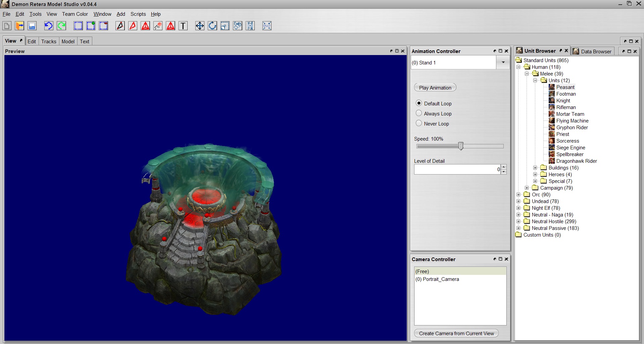Open the Team Color menu
The height and width of the screenshot is (344, 644).
[x=75, y=14]
